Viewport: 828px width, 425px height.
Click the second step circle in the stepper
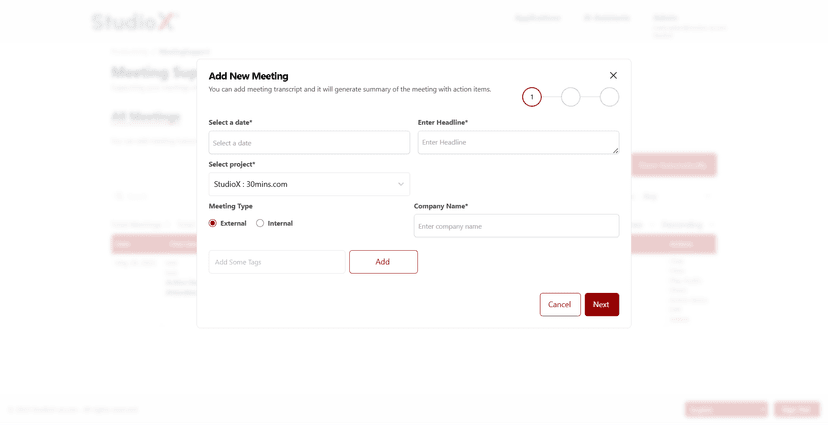click(x=570, y=97)
